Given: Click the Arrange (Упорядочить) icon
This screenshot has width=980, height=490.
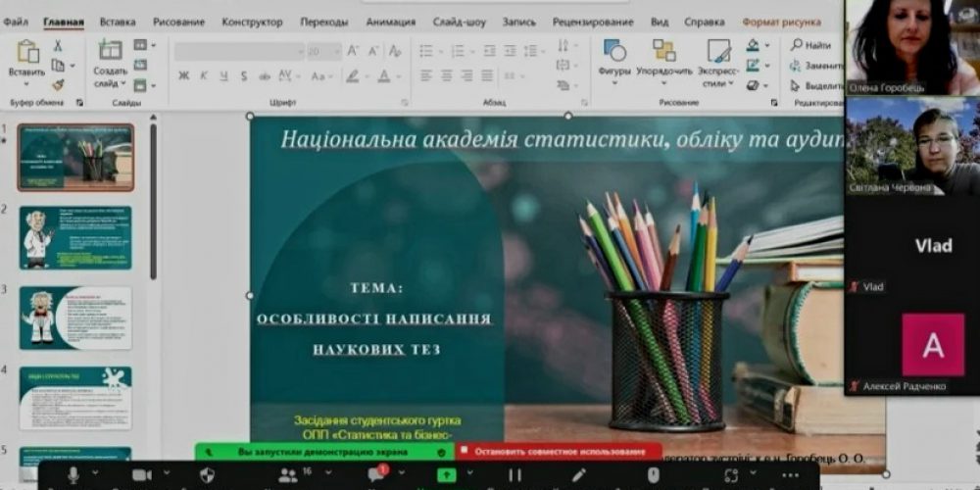Looking at the screenshot, I should coord(663,58).
